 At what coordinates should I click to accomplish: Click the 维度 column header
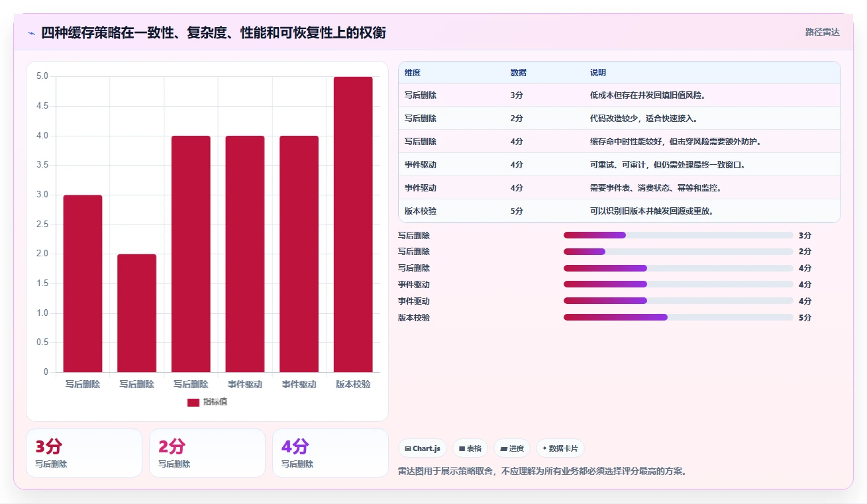click(x=413, y=73)
